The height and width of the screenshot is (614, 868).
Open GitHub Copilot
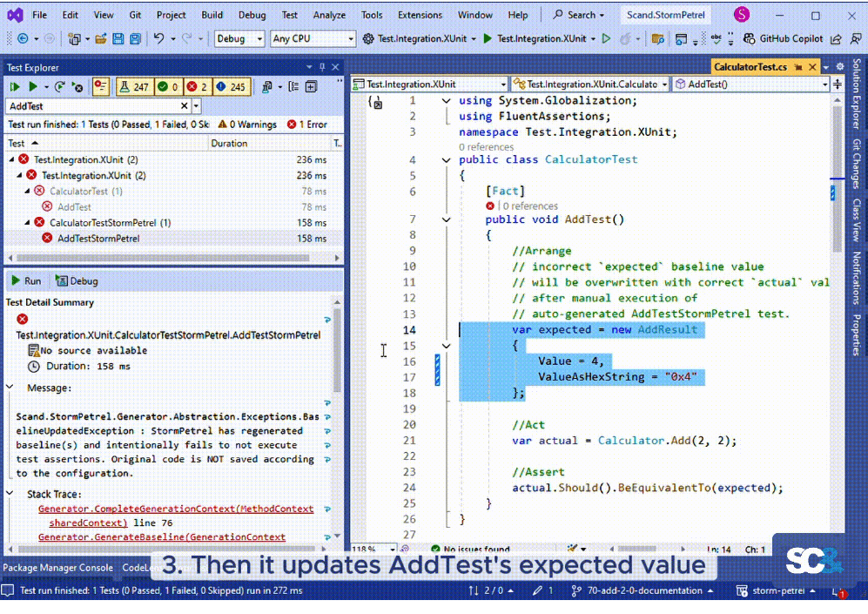click(783, 38)
